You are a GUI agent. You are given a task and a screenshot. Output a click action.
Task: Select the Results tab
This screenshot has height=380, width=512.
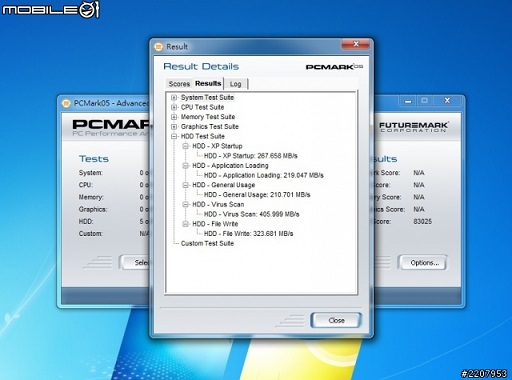click(x=208, y=83)
